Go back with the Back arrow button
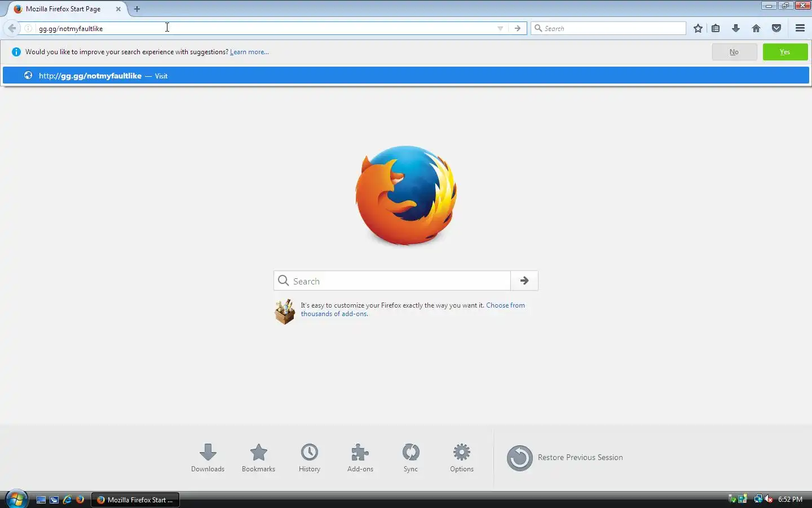 click(12, 28)
